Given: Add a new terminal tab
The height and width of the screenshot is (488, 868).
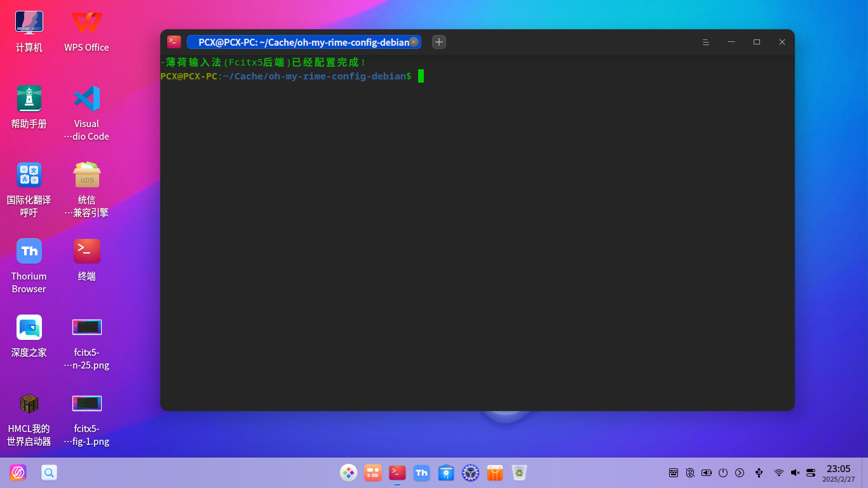Looking at the screenshot, I should (x=439, y=42).
